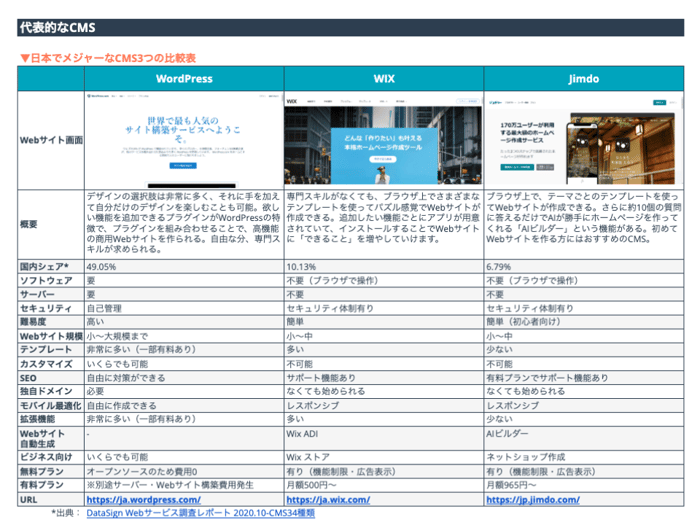Select the '自由に作成できる' cell
Screen dimensions: 700x525
(121, 405)
